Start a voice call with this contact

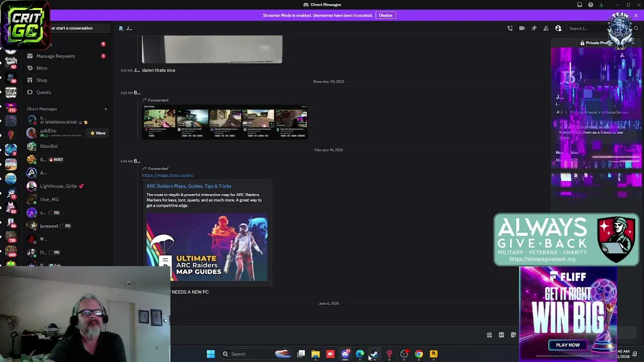[510, 28]
